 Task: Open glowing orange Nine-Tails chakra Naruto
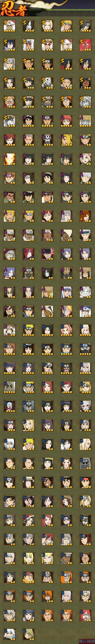point(9,159)
